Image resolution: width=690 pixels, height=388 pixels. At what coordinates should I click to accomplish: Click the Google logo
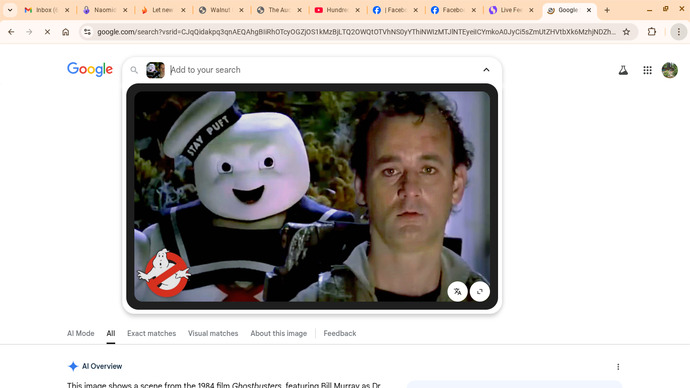(90, 69)
